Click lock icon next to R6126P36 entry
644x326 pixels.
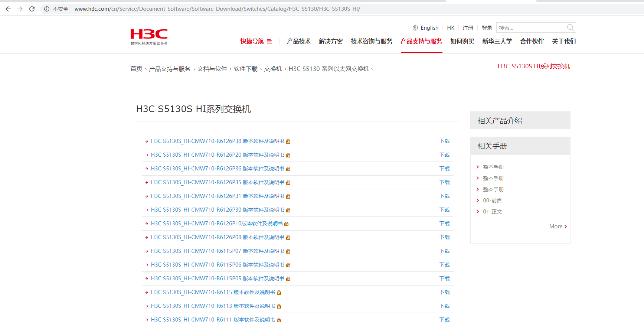tap(288, 169)
